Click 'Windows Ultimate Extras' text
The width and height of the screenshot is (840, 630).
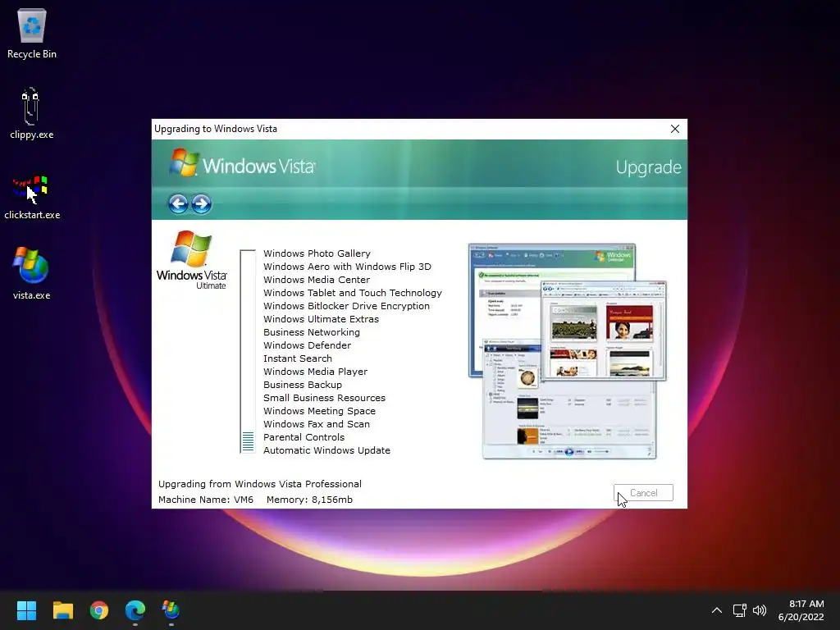[x=321, y=319]
